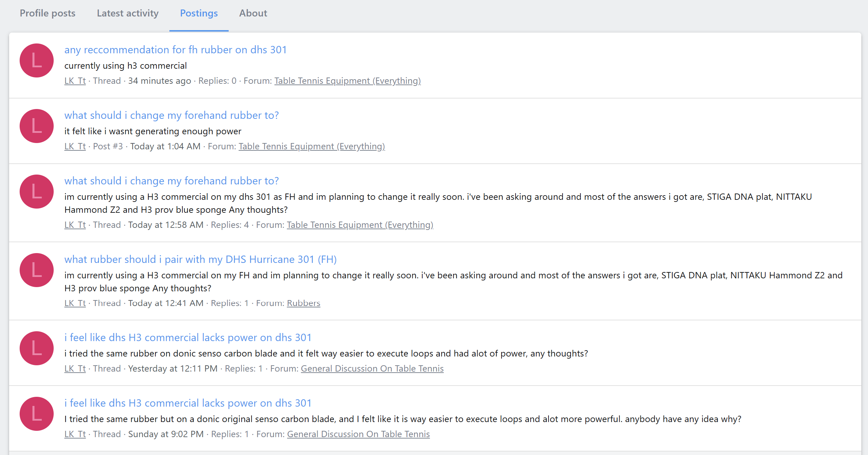Screen dimensions: 868x455
Task: Click LK_Tt username on Yesterday 12:11 PM row
Action: (x=75, y=369)
